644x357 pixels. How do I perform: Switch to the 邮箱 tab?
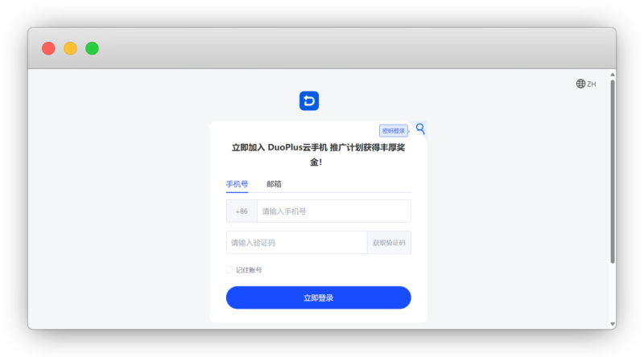click(x=274, y=184)
